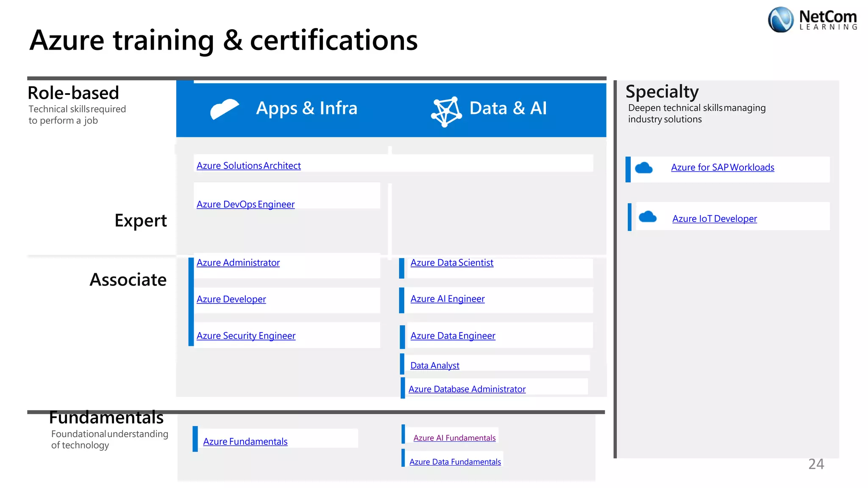The image size is (868, 488).
Task: Click the Role-based section heading
Action: pos(73,93)
